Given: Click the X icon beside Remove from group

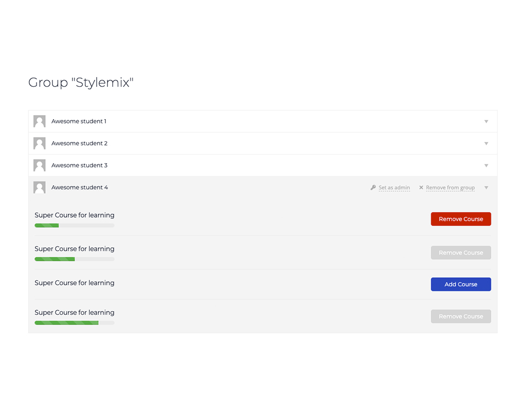Looking at the screenshot, I should pyautogui.click(x=421, y=188).
